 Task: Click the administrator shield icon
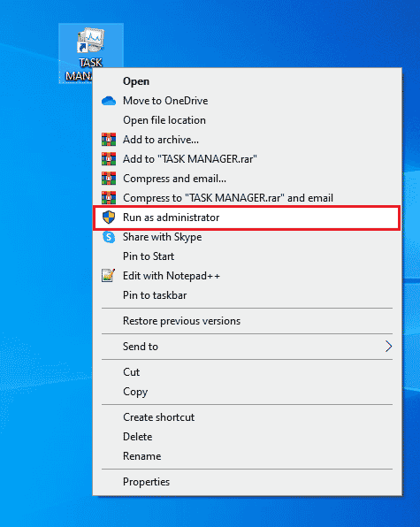tap(109, 218)
